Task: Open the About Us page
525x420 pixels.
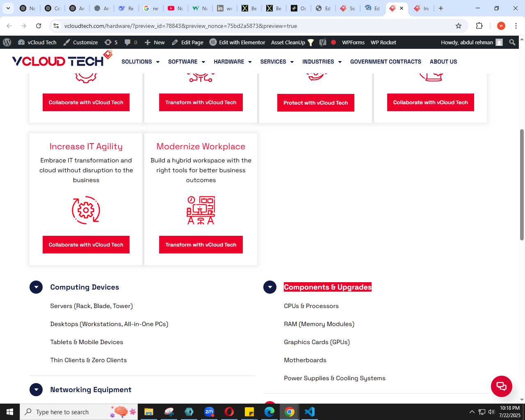Action: tap(443, 62)
